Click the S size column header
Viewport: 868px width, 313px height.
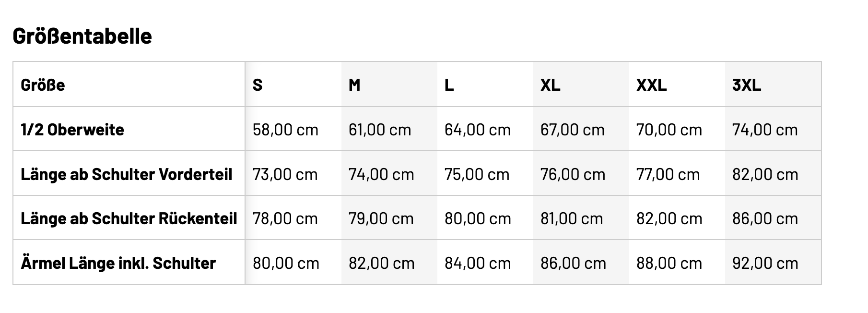258,85
